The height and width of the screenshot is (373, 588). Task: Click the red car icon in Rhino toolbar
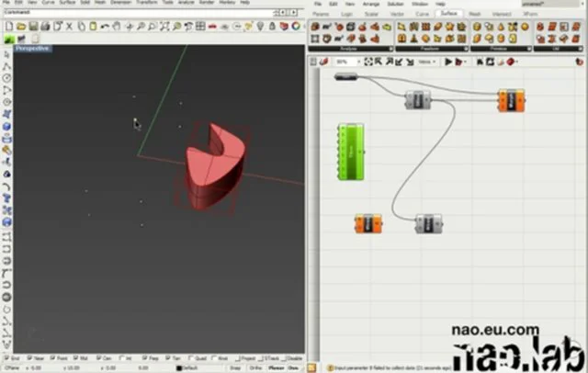pyautogui.click(x=212, y=27)
